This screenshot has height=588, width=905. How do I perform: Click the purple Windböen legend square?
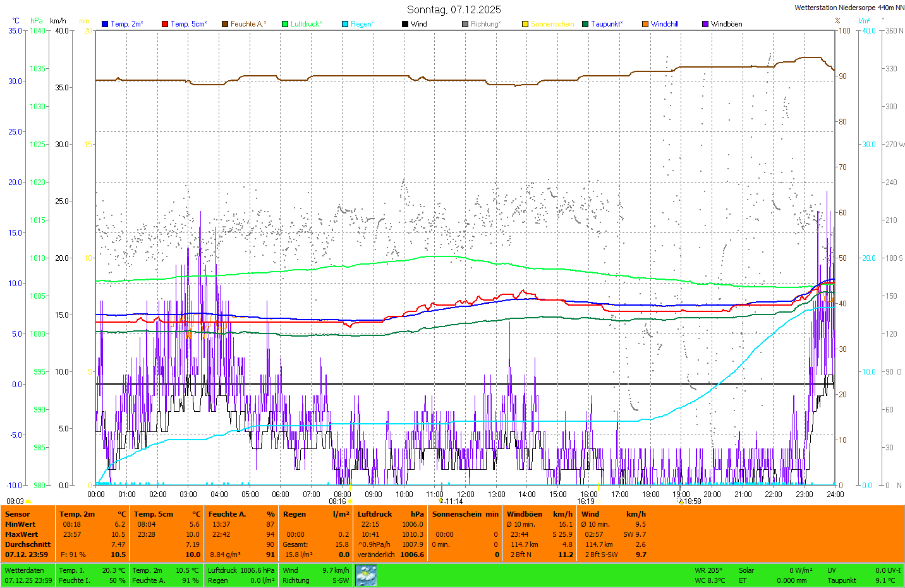click(705, 24)
